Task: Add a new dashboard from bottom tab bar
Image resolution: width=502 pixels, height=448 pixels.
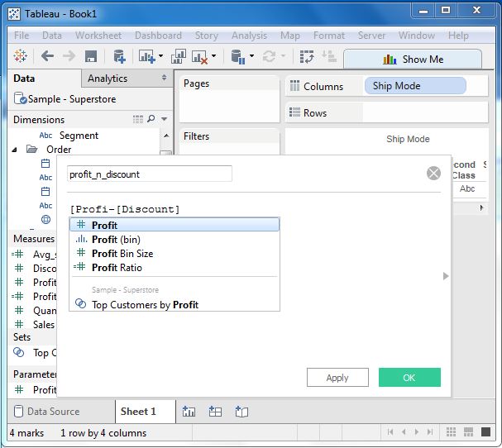Action: click(215, 411)
